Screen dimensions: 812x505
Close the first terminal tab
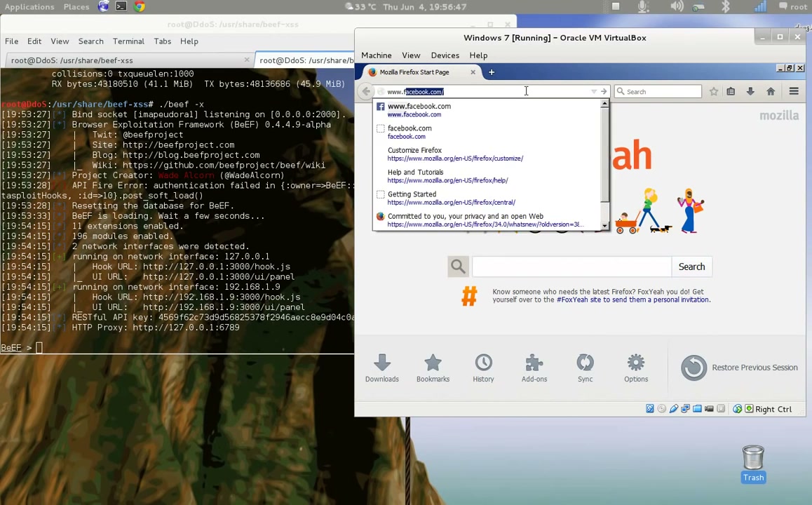click(x=247, y=60)
